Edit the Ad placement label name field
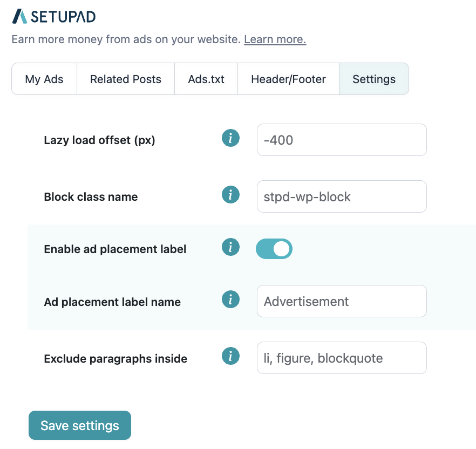This screenshot has height=449, width=476. tap(342, 301)
